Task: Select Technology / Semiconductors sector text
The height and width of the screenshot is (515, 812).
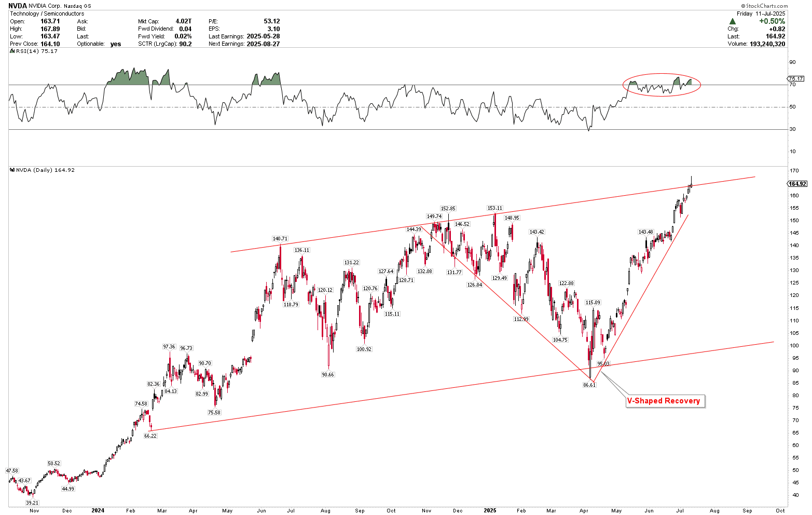Action: [47, 14]
